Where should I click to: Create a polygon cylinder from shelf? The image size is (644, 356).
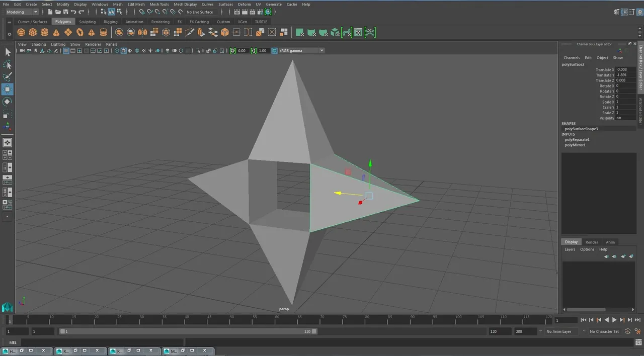(x=44, y=33)
